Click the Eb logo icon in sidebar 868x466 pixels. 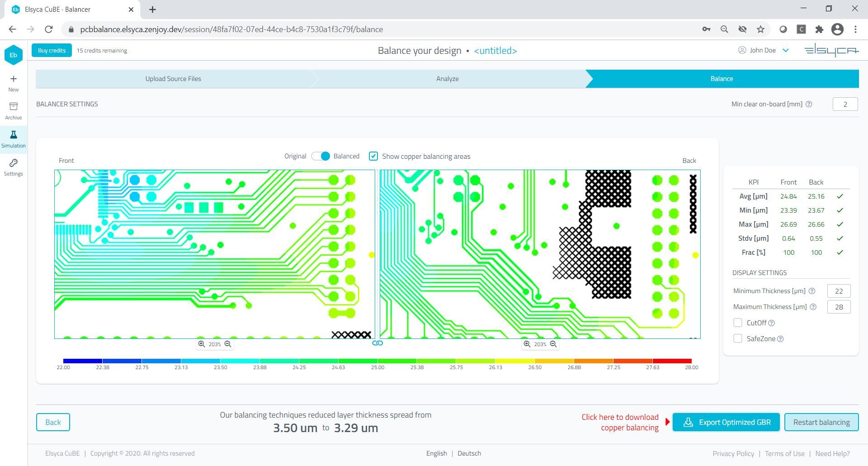[13, 55]
